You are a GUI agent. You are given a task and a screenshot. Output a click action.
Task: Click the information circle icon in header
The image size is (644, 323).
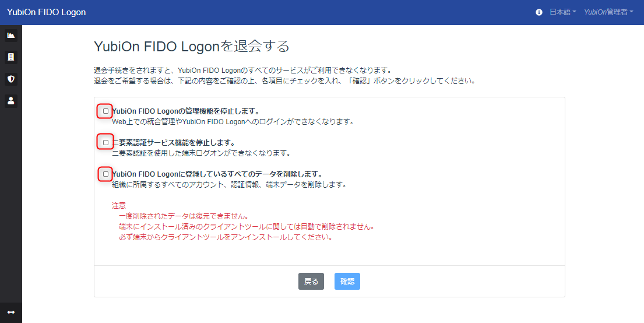pos(539,12)
